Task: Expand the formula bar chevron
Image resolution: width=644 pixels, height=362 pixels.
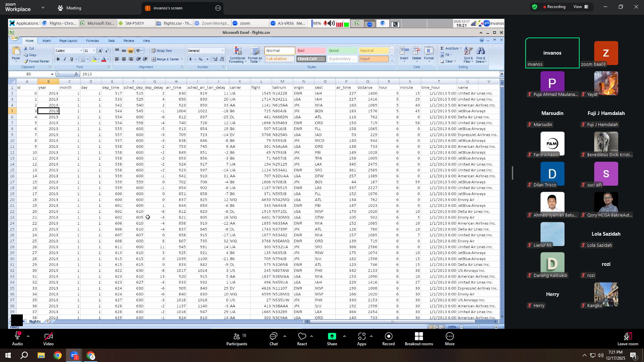Action: 502,74
